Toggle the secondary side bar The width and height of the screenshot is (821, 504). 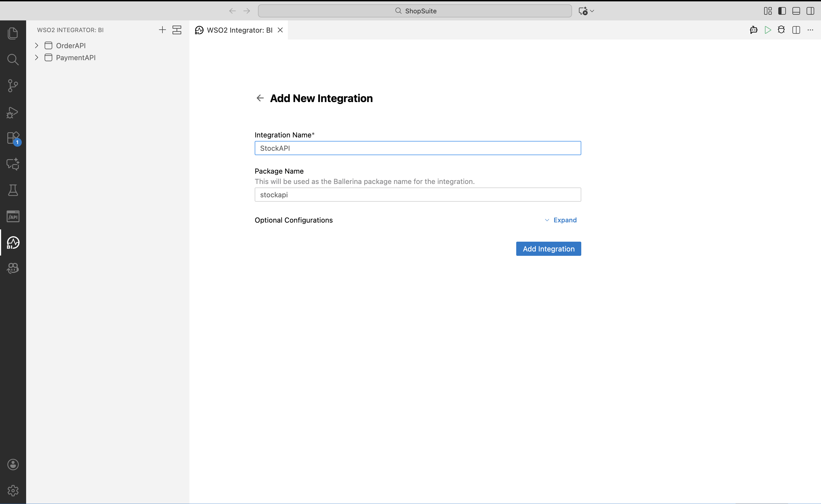tap(810, 11)
